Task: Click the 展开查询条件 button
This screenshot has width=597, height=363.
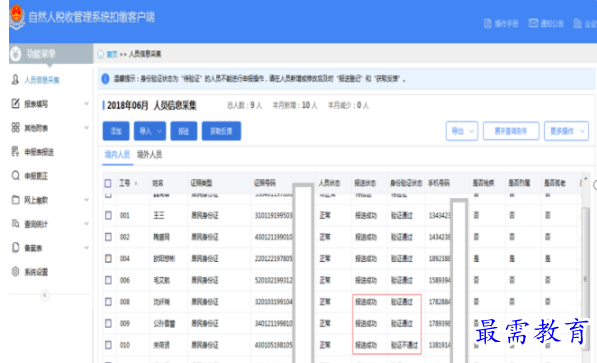Action: (x=511, y=131)
